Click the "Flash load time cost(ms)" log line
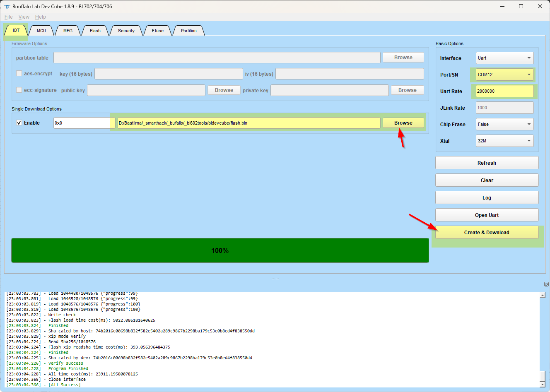This screenshot has height=392, width=550. [81, 320]
